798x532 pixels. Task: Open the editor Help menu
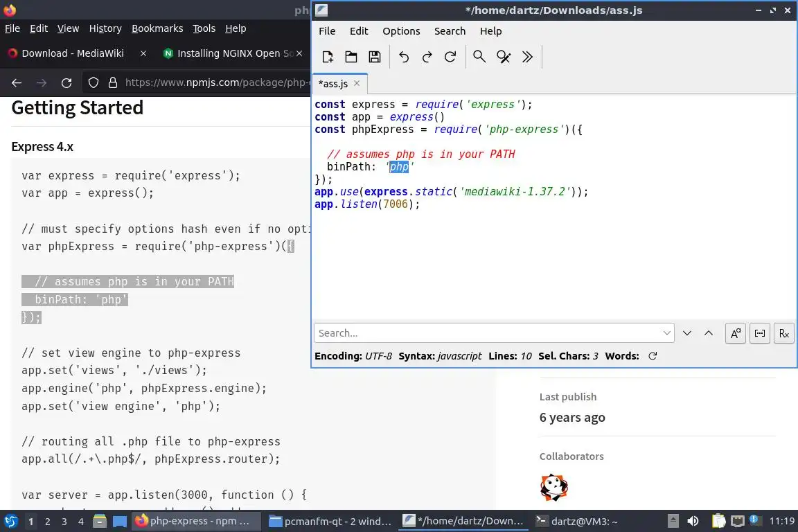click(x=490, y=31)
